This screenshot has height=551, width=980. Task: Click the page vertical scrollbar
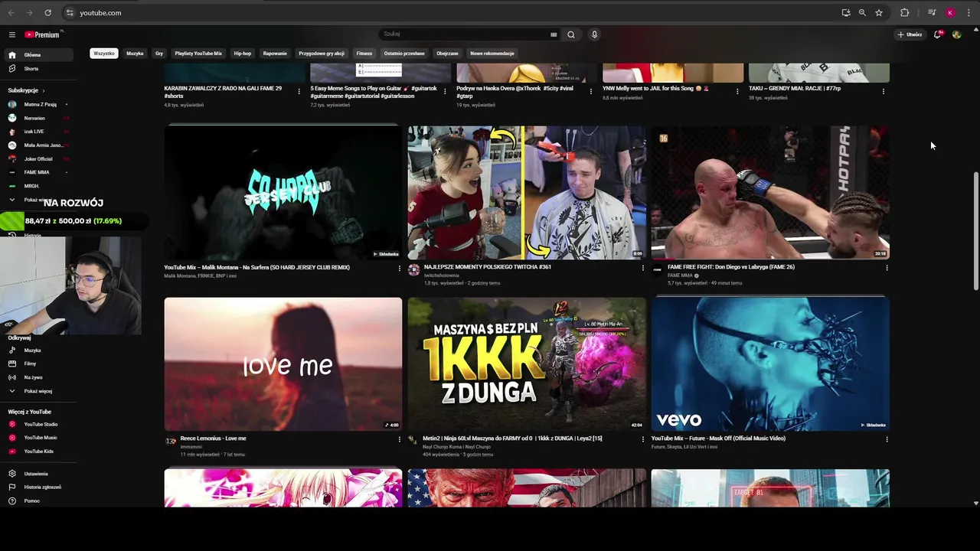pos(975,230)
